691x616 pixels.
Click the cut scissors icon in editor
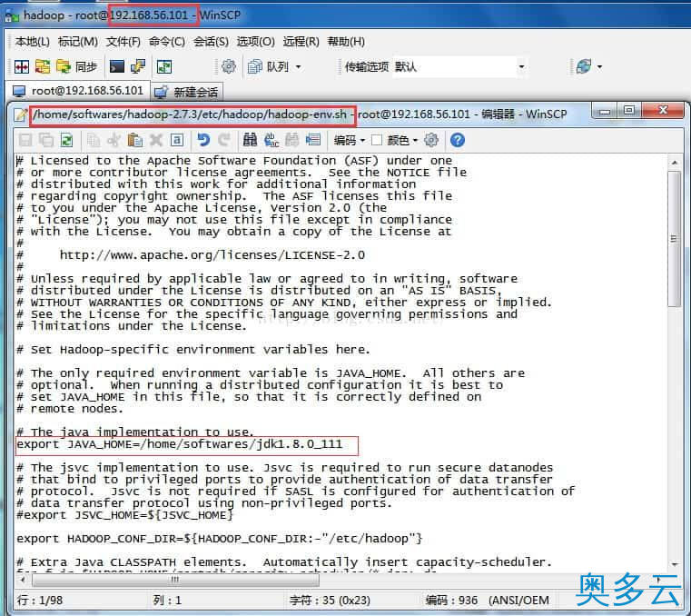pos(114,140)
